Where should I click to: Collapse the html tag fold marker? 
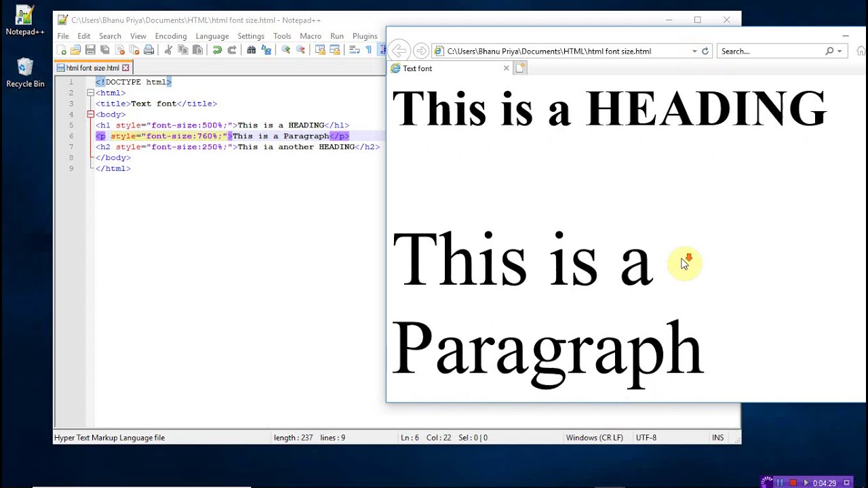click(90, 93)
